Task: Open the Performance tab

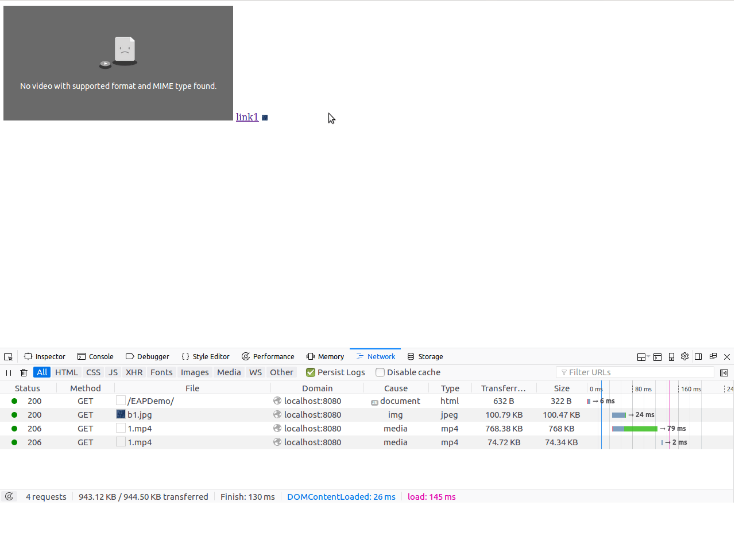Action: (x=268, y=356)
